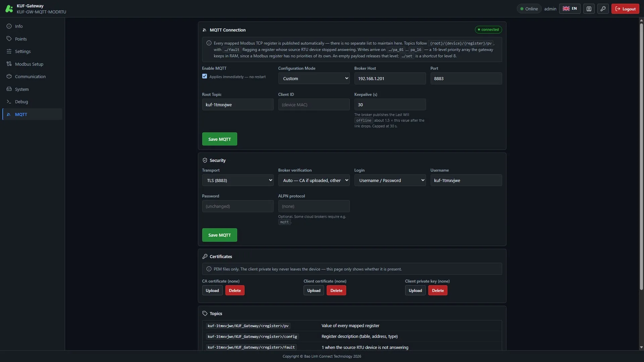Click the Modbus Setup icon
Screen dimensions: 644x362
(9, 64)
